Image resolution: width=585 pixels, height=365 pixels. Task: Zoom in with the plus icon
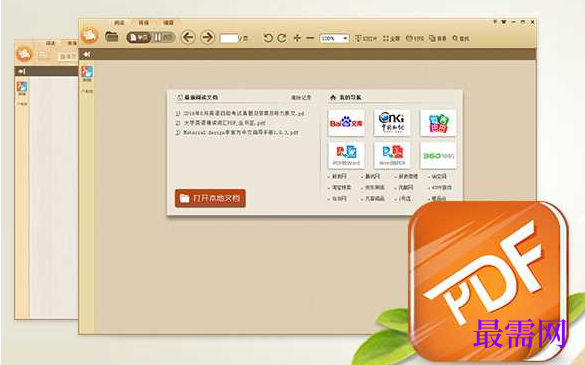tap(297, 38)
